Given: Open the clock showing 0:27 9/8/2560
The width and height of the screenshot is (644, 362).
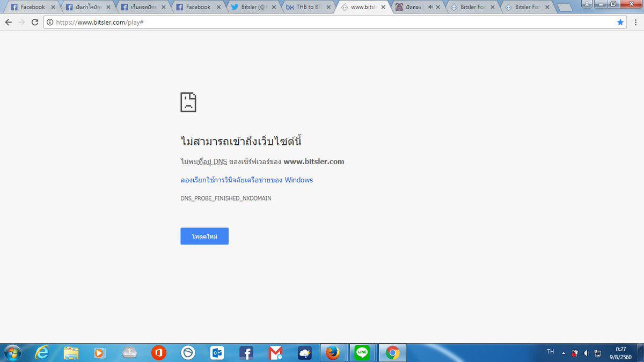Looking at the screenshot, I should (621, 353).
